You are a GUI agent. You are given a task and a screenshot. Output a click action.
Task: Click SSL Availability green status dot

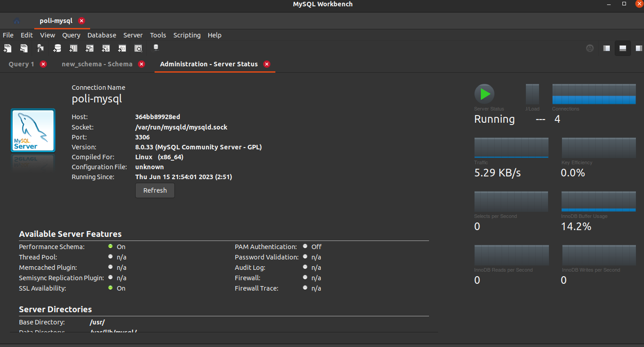point(110,288)
